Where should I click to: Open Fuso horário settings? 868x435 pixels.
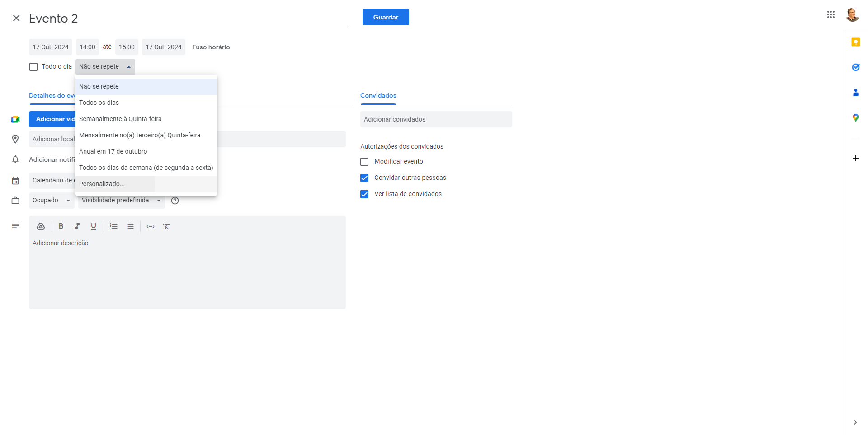click(211, 47)
